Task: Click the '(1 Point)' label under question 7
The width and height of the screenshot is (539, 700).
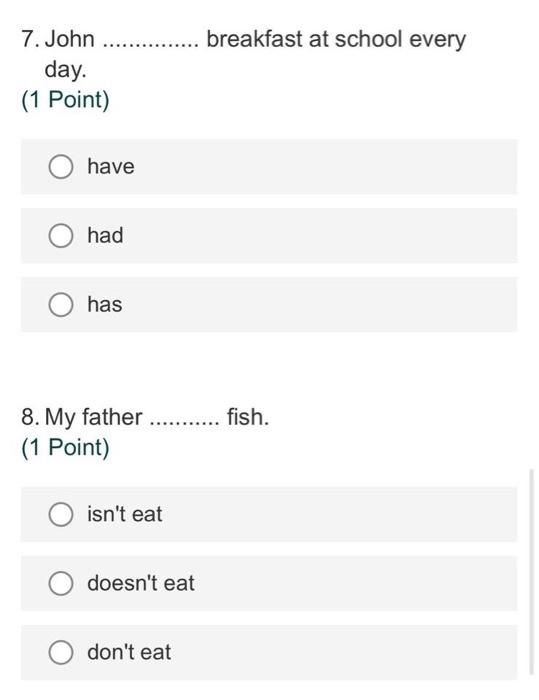Action: 65,99
